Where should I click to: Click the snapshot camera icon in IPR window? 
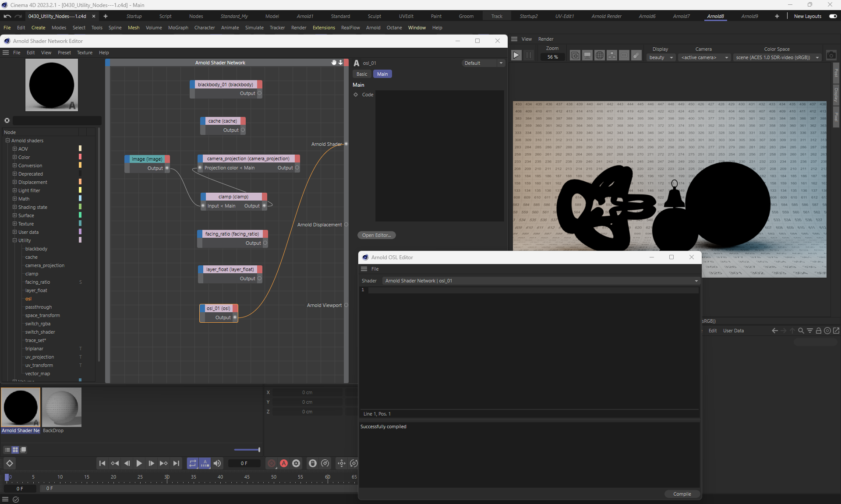[831, 56]
